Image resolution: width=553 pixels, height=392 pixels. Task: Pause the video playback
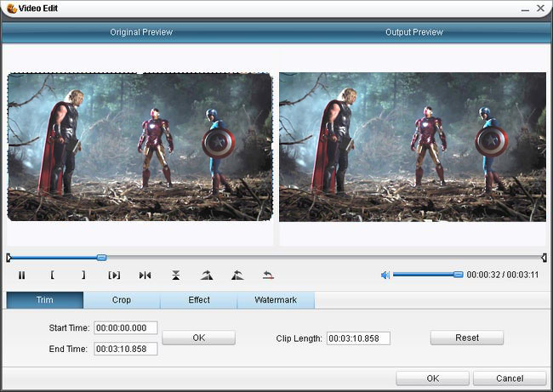[21, 276]
